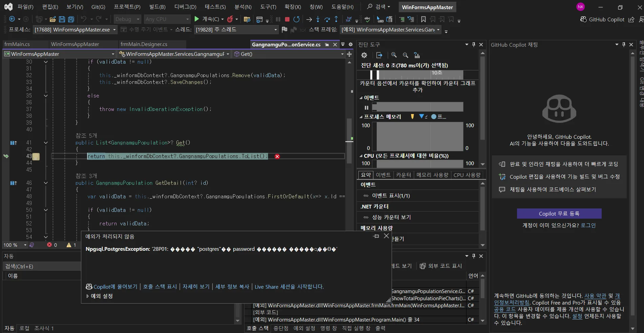Click the Diagnostic Tools output/export arrow icon
The height and width of the screenshot is (333, 644).
[x=379, y=55]
